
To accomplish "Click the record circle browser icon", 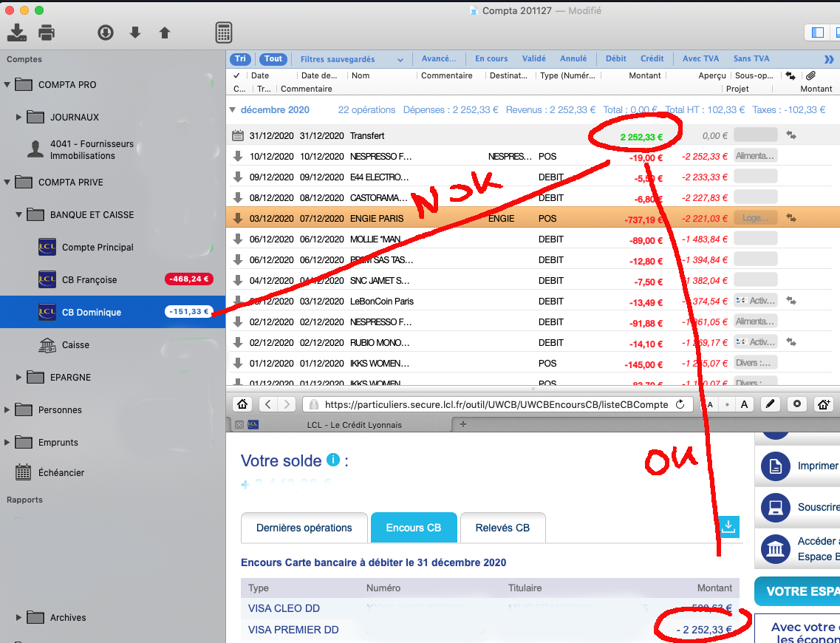I will (796, 404).
